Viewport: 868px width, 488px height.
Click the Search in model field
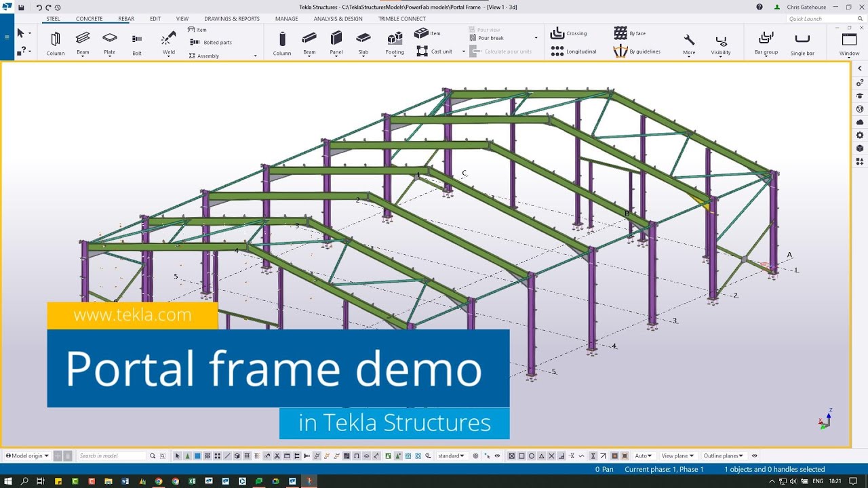pyautogui.click(x=112, y=456)
